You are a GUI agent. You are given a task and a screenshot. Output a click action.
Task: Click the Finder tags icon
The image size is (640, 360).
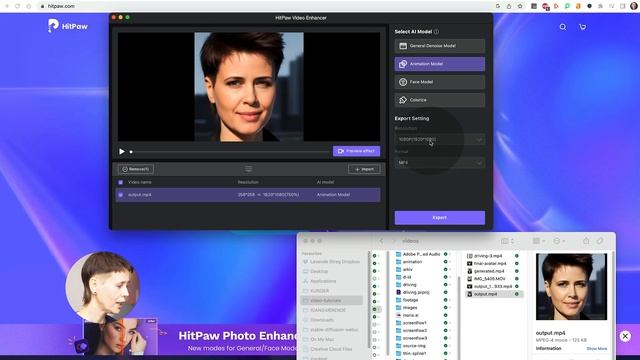pyautogui.click(x=600, y=241)
